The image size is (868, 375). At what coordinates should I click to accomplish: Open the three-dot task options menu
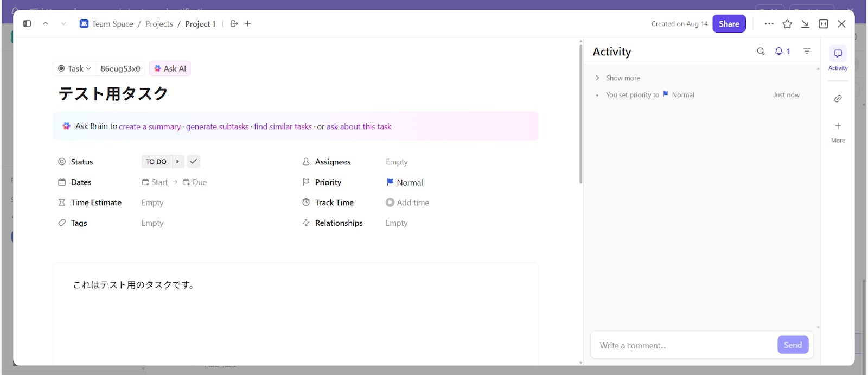pyautogui.click(x=769, y=24)
